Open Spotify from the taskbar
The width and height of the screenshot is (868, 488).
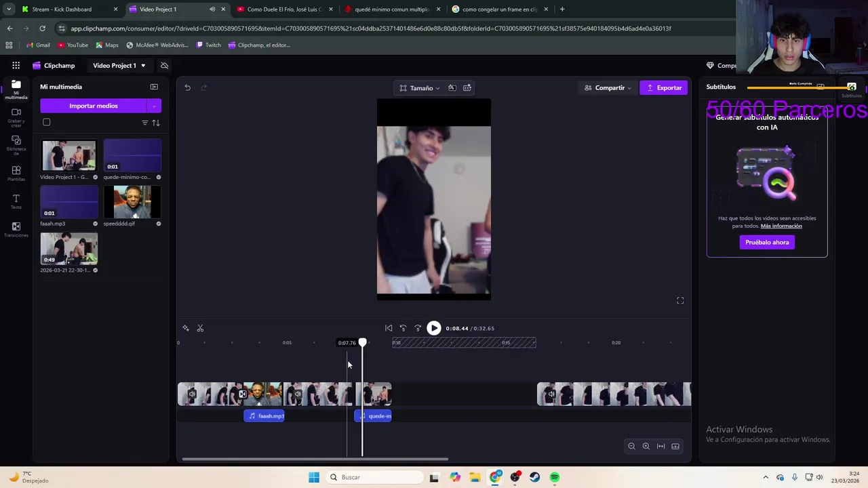pyautogui.click(x=555, y=477)
